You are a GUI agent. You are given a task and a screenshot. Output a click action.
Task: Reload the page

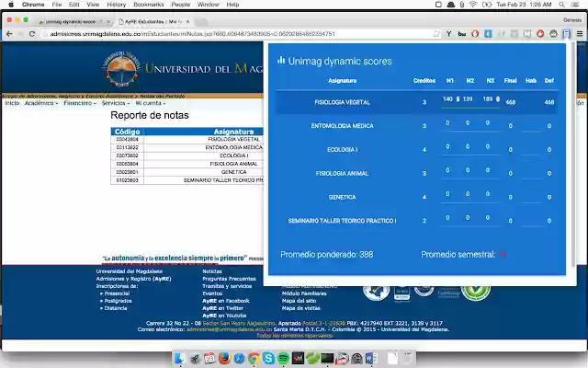point(32,34)
